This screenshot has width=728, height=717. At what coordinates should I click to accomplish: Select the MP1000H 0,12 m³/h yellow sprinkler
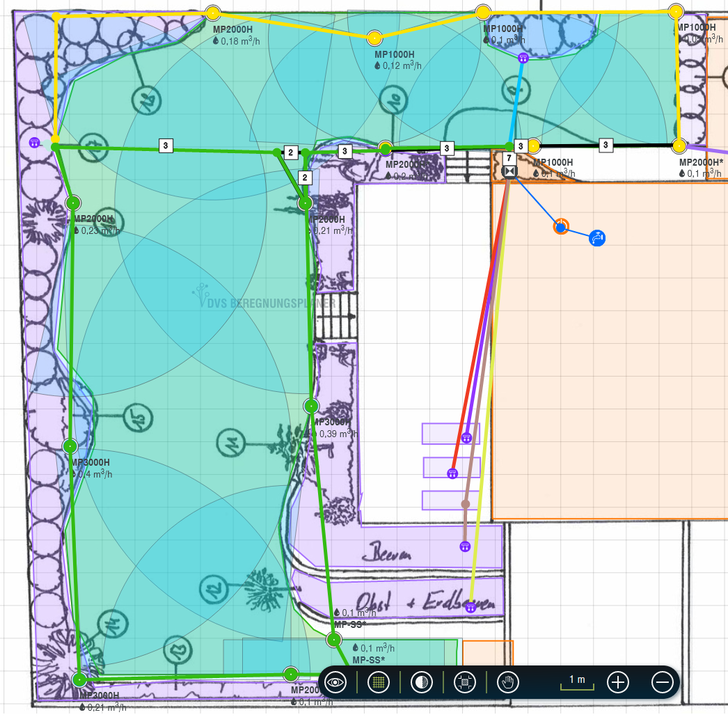[x=374, y=38]
